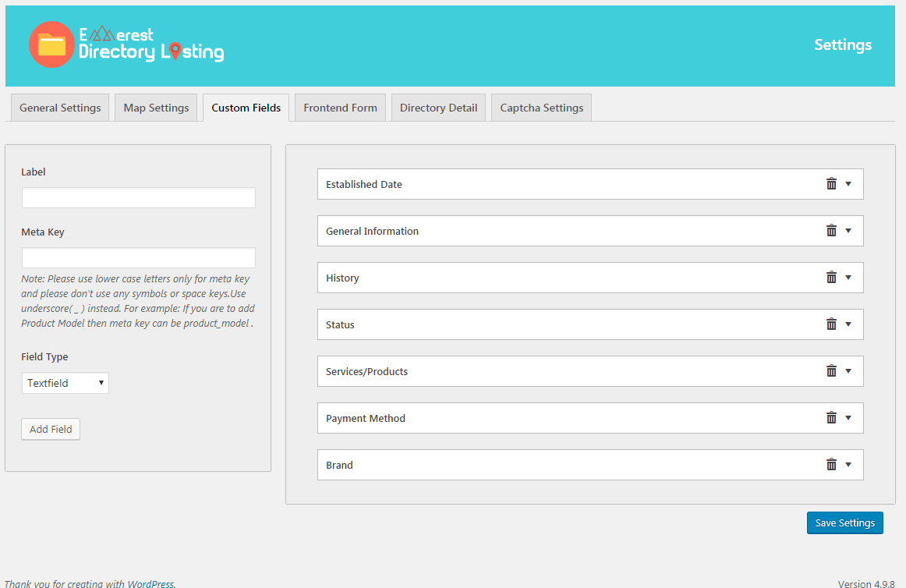Screen dimensions: 906x588
Task: Expand the Services/Products field
Action: tap(848, 371)
